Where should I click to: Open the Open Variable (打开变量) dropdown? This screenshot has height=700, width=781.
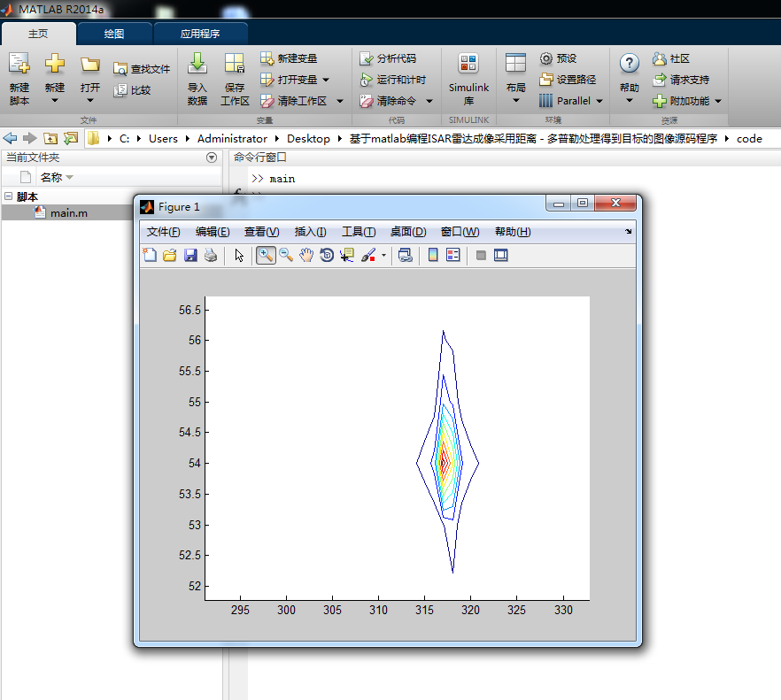click(x=326, y=80)
